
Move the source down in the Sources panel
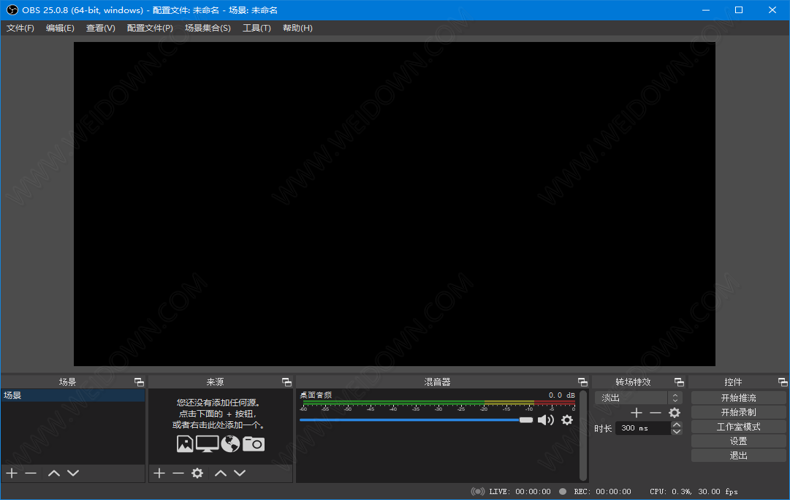[x=240, y=473]
